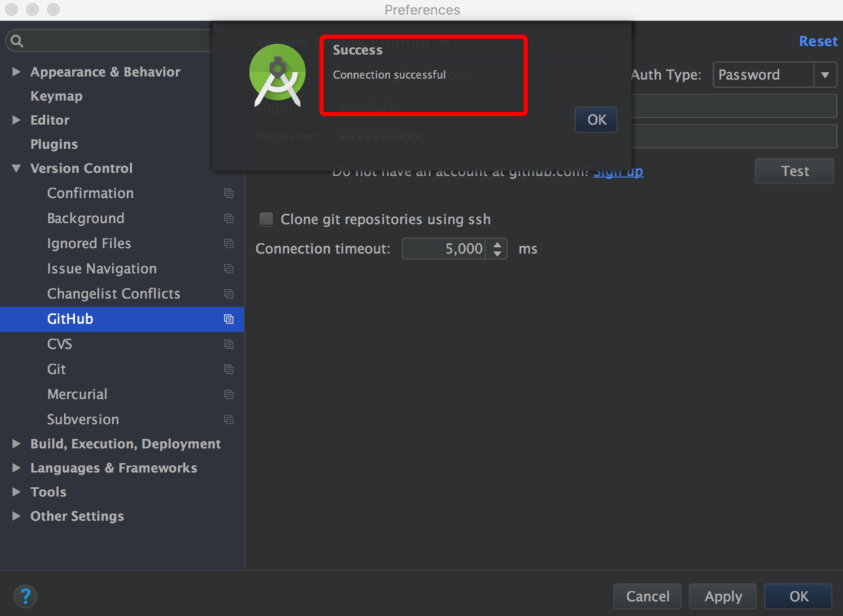
Task: Select Git in Version Control list
Action: [56, 369]
